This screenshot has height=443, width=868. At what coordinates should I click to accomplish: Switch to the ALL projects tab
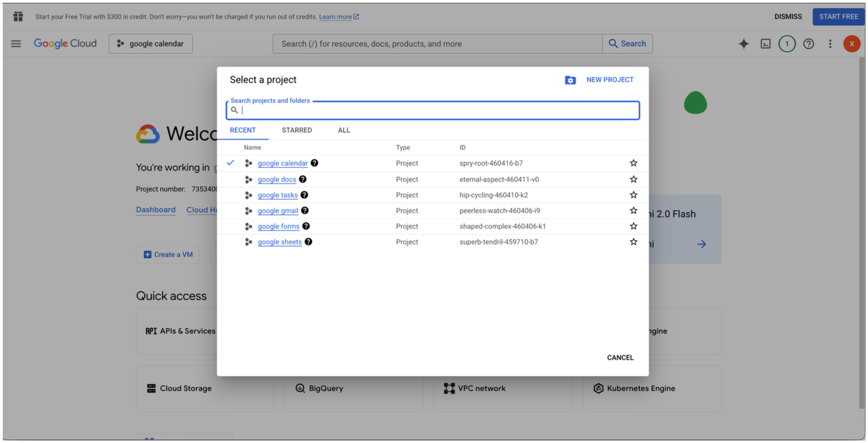pos(344,130)
